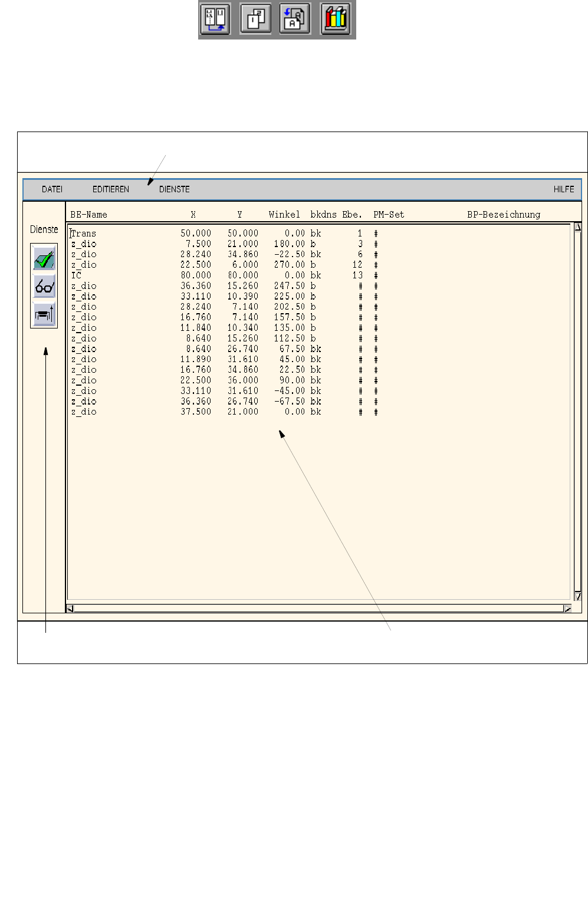Click the angle value 45.00
Image resolution: width=588 pixels, height=920 pixels.
tap(293, 359)
